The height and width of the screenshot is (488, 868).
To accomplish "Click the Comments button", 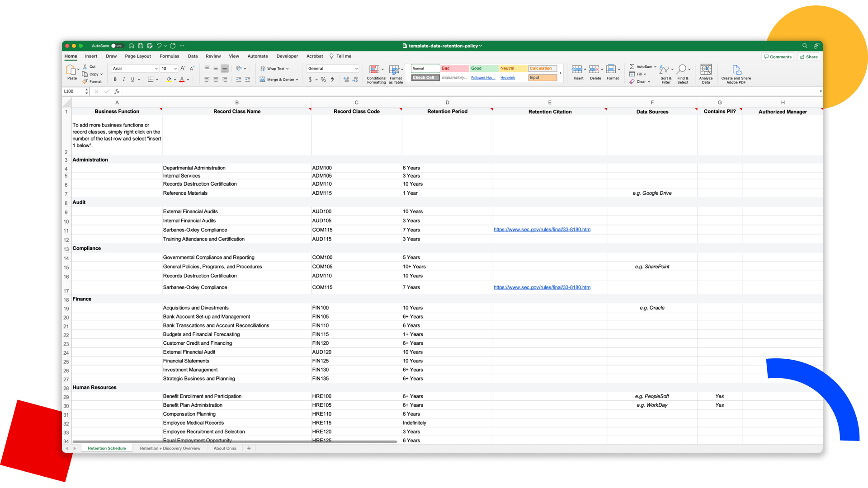I will [778, 57].
